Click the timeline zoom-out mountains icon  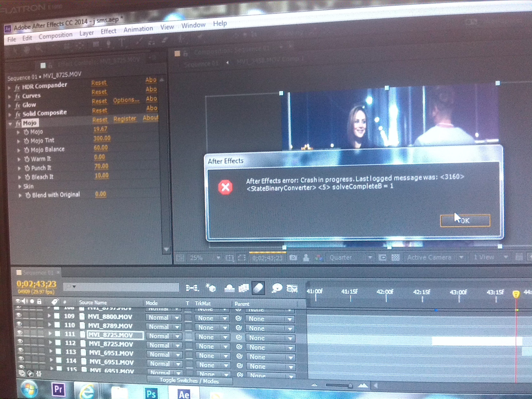point(314,385)
